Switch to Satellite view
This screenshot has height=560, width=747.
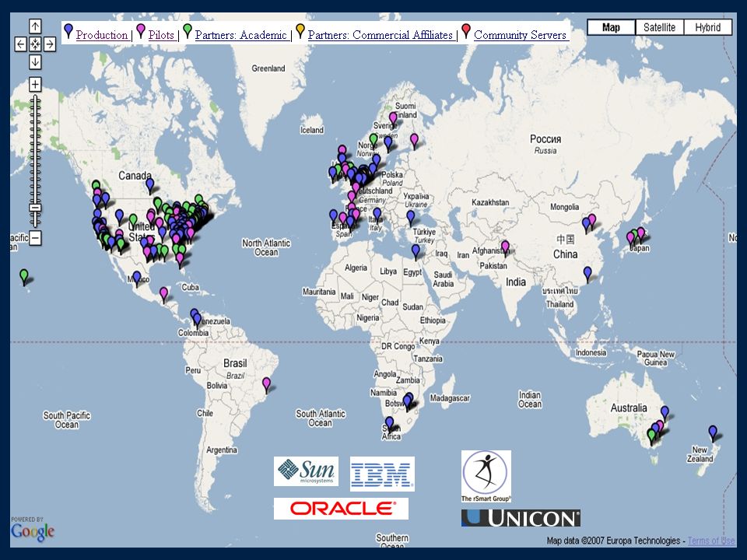pyautogui.click(x=659, y=27)
